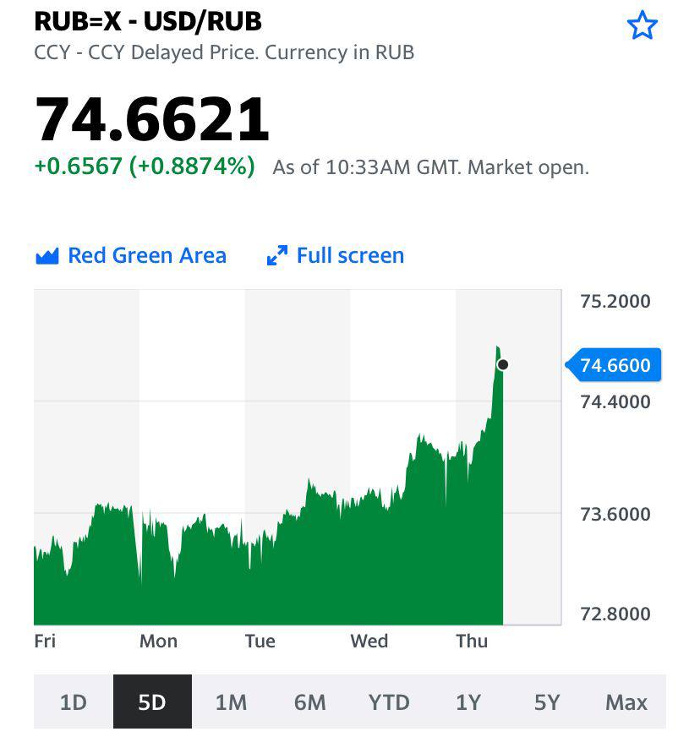
Task: Click the full screen expand arrows icon
Action: (x=277, y=256)
